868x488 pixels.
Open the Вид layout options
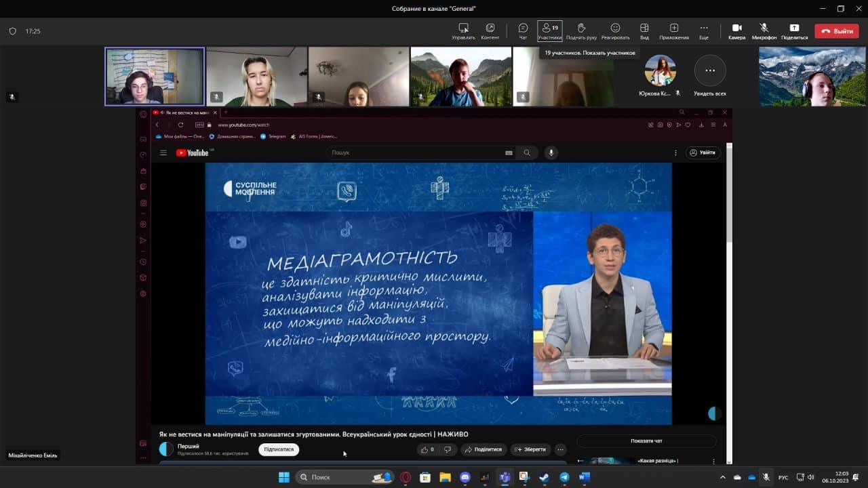point(644,31)
